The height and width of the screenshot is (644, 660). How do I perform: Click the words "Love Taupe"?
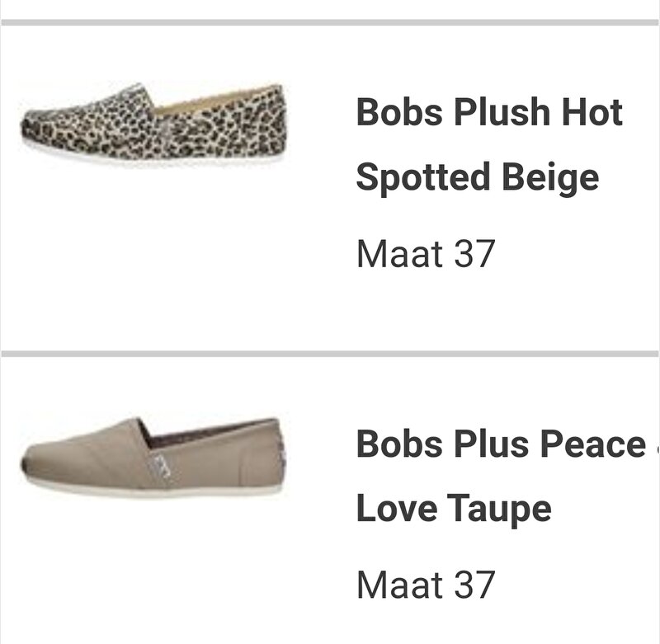click(453, 509)
